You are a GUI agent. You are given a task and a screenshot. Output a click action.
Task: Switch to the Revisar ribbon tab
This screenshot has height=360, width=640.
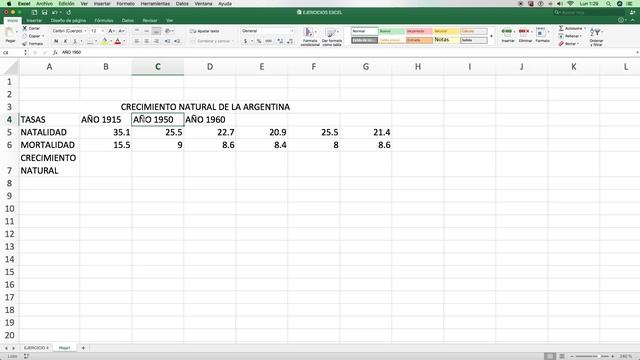pos(149,20)
